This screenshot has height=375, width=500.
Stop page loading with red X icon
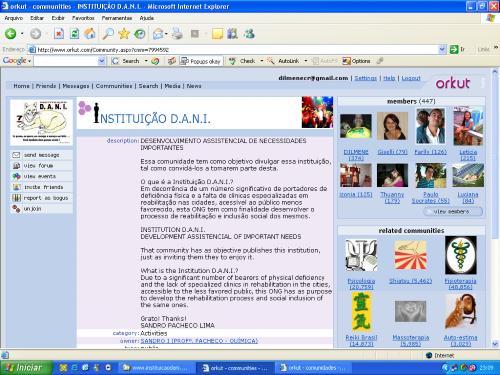click(x=59, y=33)
